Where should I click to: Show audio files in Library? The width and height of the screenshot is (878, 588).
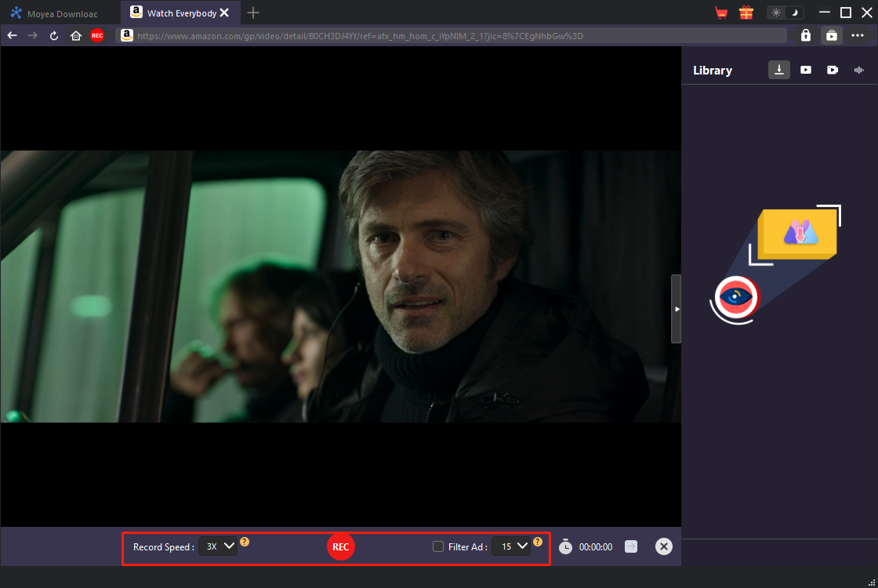[x=858, y=70]
